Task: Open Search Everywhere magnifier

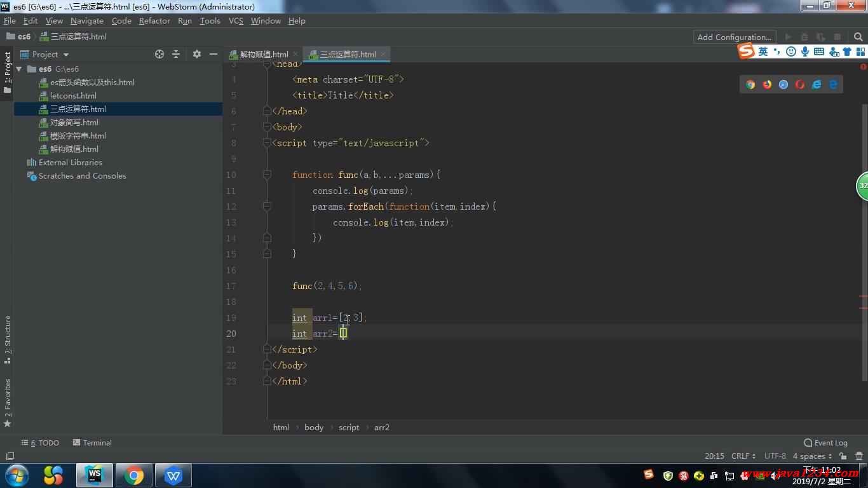Action: [x=858, y=37]
